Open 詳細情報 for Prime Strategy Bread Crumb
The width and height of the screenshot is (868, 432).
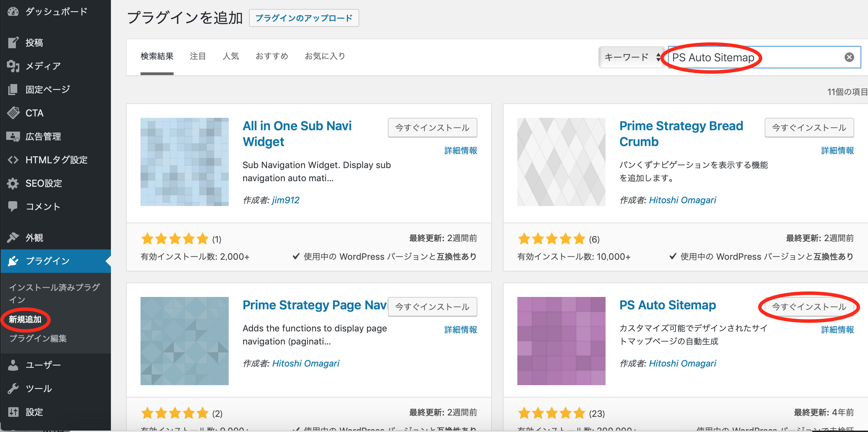(x=838, y=151)
